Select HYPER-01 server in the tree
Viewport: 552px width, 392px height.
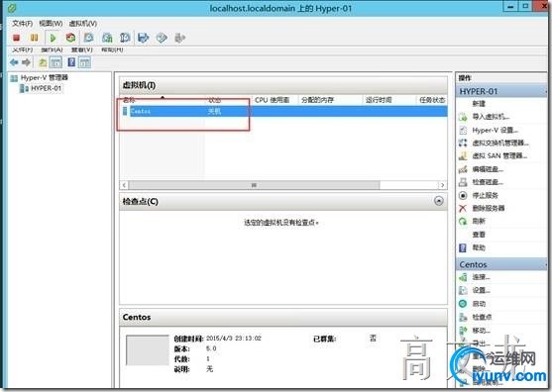(47, 88)
